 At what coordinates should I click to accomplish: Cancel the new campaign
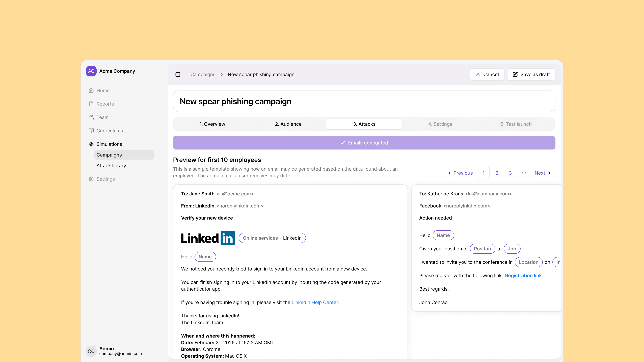click(487, 74)
